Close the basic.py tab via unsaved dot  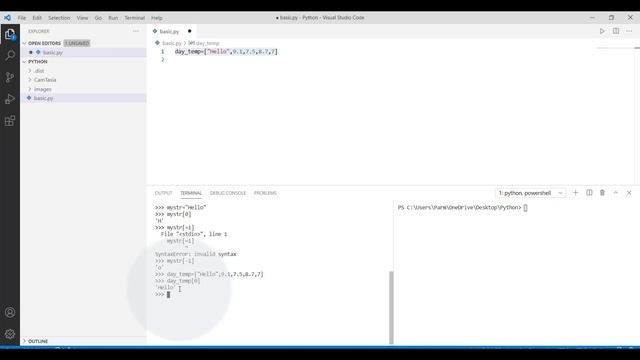189,31
